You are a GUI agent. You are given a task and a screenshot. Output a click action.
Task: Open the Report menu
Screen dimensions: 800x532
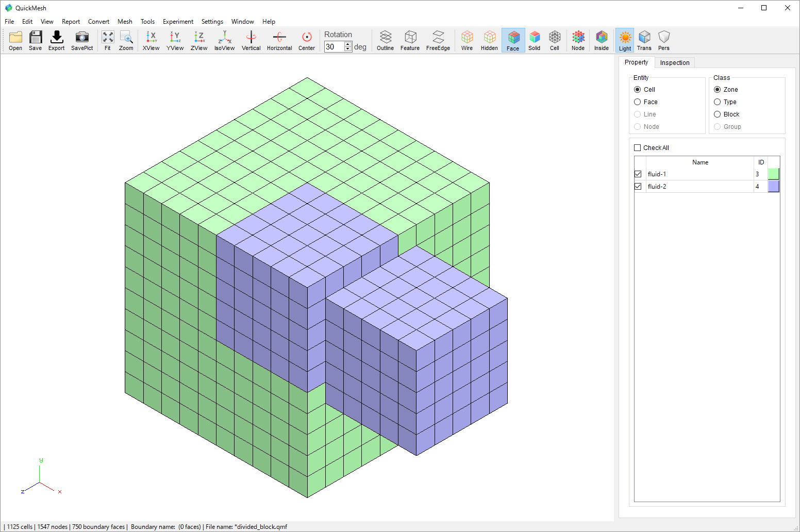coord(71,22)
